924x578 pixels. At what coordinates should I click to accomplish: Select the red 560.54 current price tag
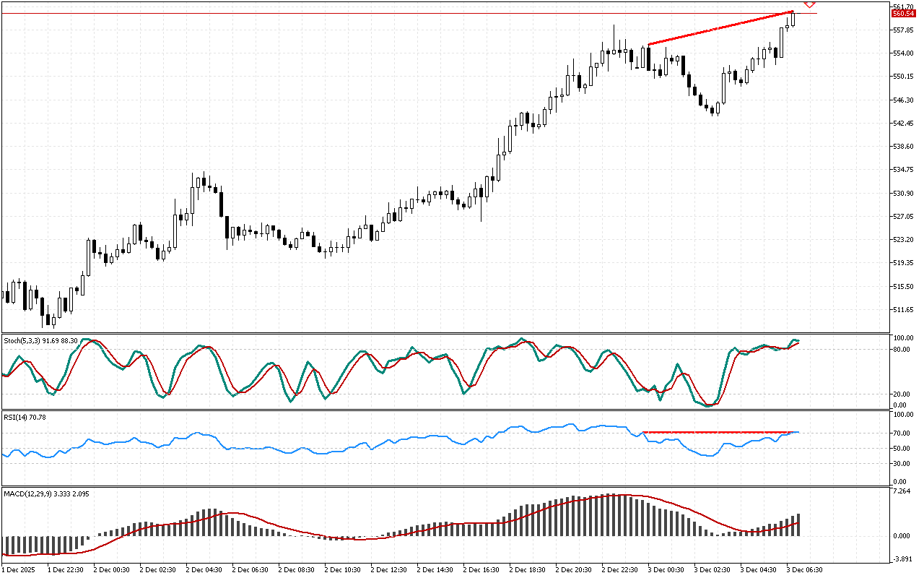[901, 14]
